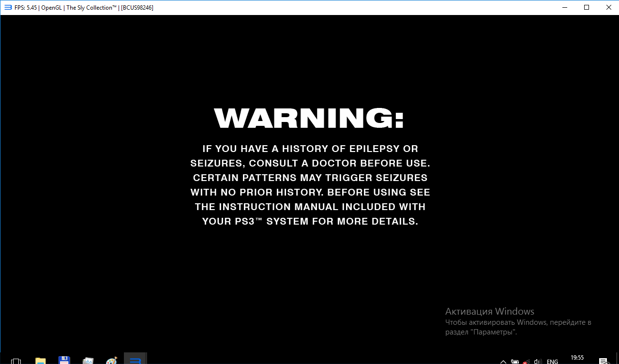Click the RPCS3 logo in the title bar
The height and width of the screenshot is (364, 619).
pyautogui.click(x=7, y=7)
